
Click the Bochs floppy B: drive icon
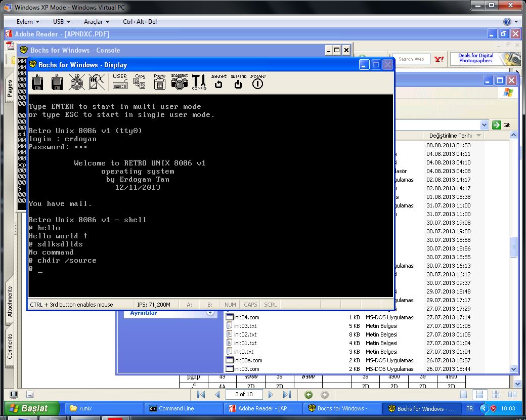click(57, 82)
